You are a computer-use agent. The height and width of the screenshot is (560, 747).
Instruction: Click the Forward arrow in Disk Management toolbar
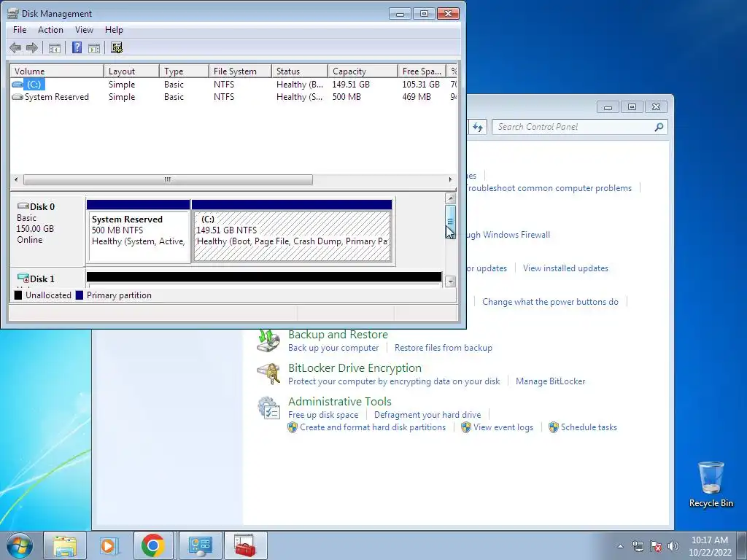pos(32,47)
